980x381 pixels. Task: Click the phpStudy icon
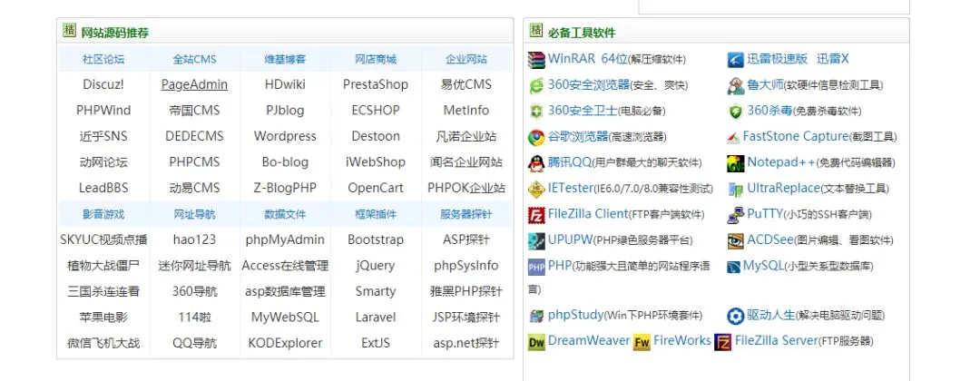536,316
